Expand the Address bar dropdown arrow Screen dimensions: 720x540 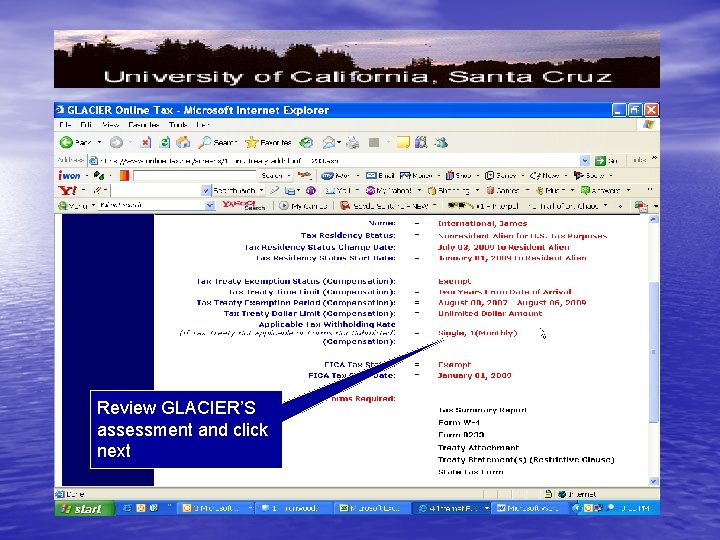point(585,160)
